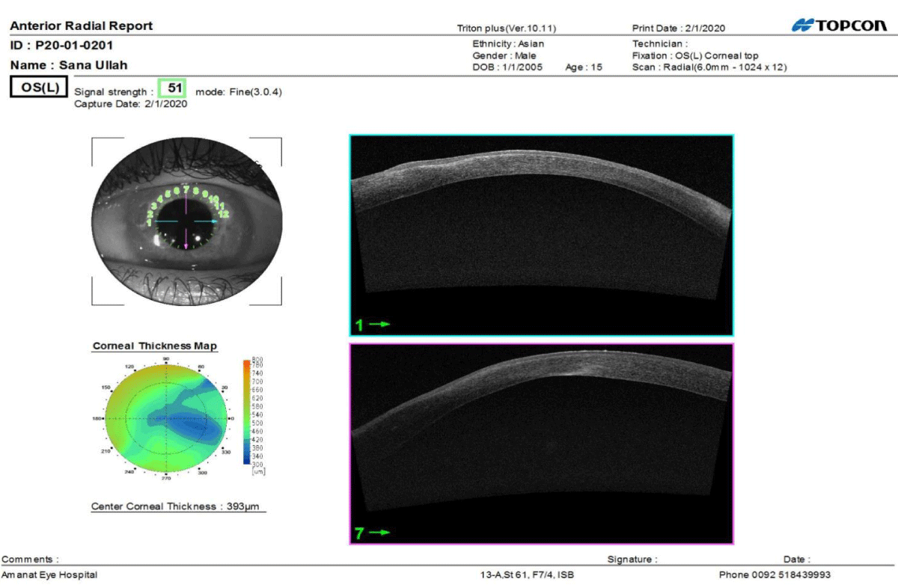Click the Center Corneal Thickness 393µm text
Screen dimensions: 898x588
coord(178,507)
